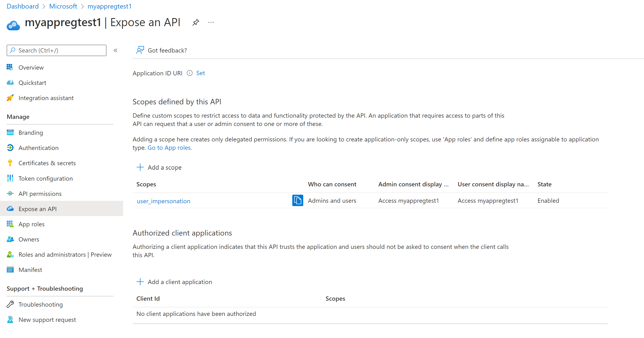Click the Expose an API cloud icon
This screenshot has height=338, width=644.
tap(10, 208)
